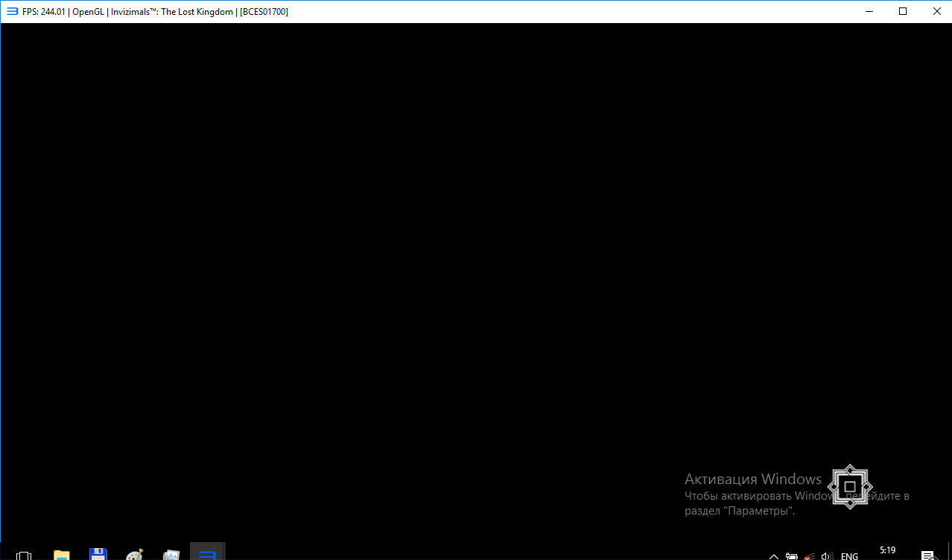
Task: Open the Paint palette icon in taskbar
Action: point(135,555)
